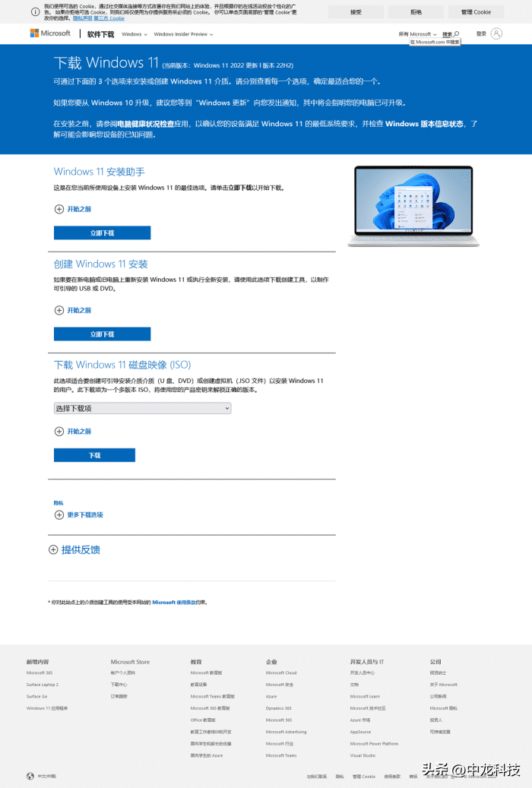This screenshot has width=532, height=788.
Task: Open footer link 面向学生的 Azure
Action: click(206, 755)
